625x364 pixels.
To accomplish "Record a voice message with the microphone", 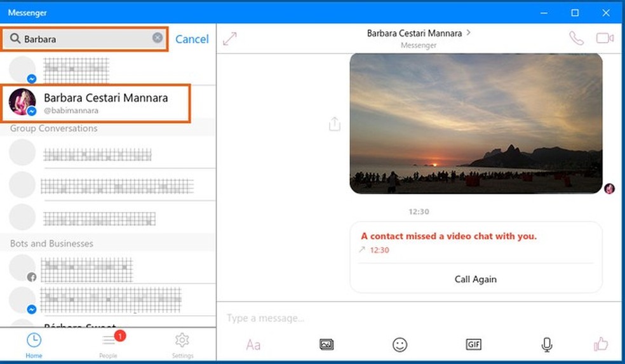I will [546, 344].
